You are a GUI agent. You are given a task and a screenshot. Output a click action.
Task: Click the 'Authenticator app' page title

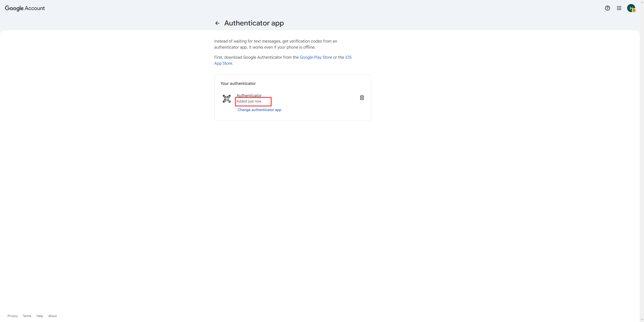click(254, 23)
